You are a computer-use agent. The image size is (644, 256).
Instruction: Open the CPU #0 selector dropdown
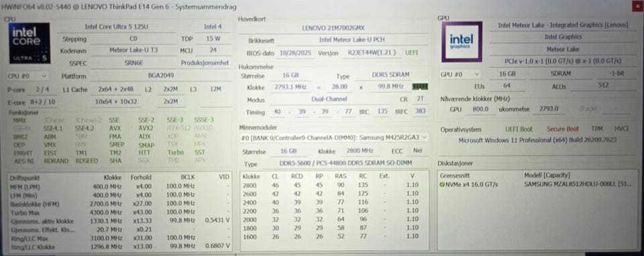tap(28, 76)
